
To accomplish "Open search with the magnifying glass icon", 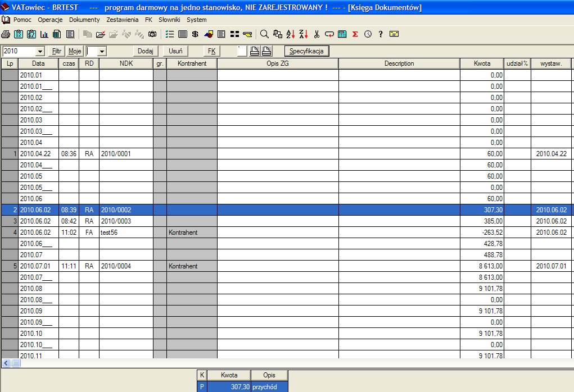I will point(264,34).
